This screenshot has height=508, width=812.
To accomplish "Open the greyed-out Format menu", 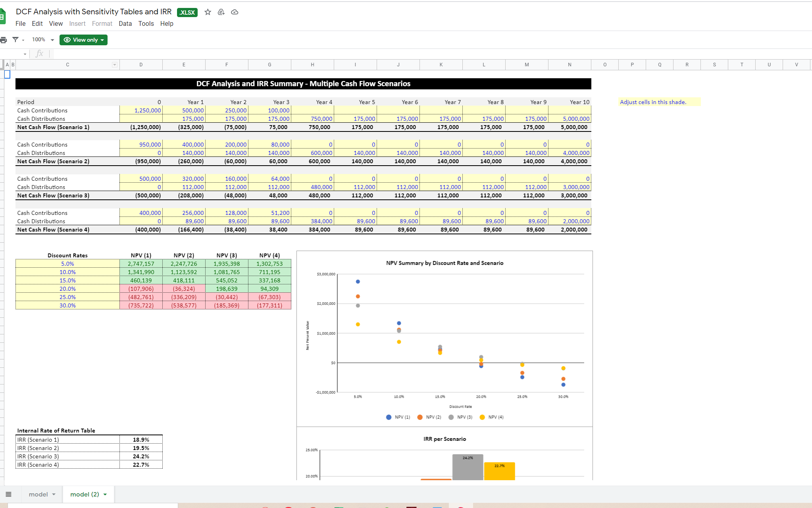I will (102, 23).
